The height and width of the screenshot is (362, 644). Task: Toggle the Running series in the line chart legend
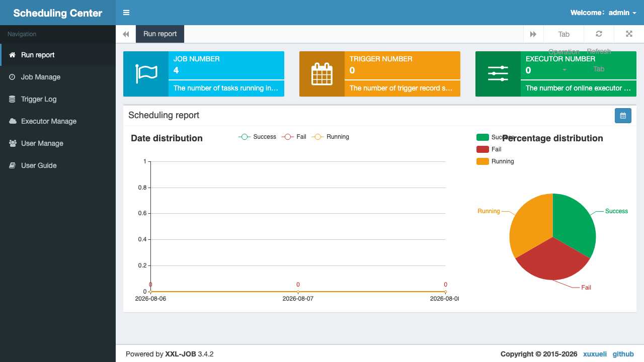[330, 137]
